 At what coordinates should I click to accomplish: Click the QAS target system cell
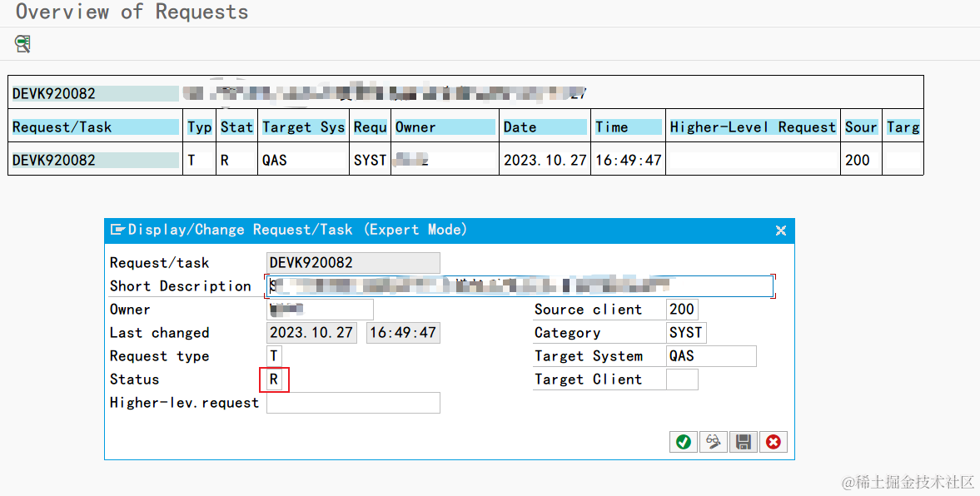point(303,161)
